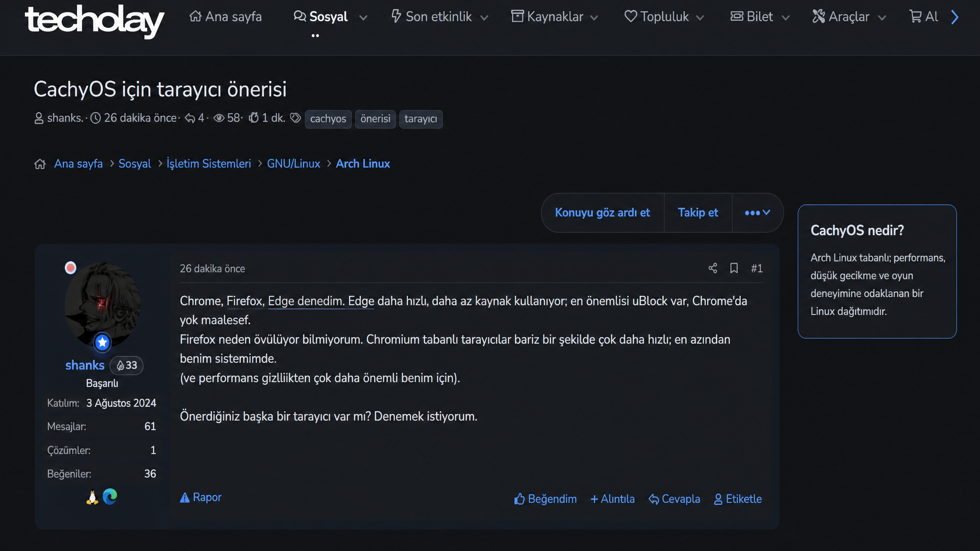Image resolution: width=980 pixels, height=551 pixels.
Task: Open Araçlar in the navigation
Action: pyautogui.click(x=841, y=17)
